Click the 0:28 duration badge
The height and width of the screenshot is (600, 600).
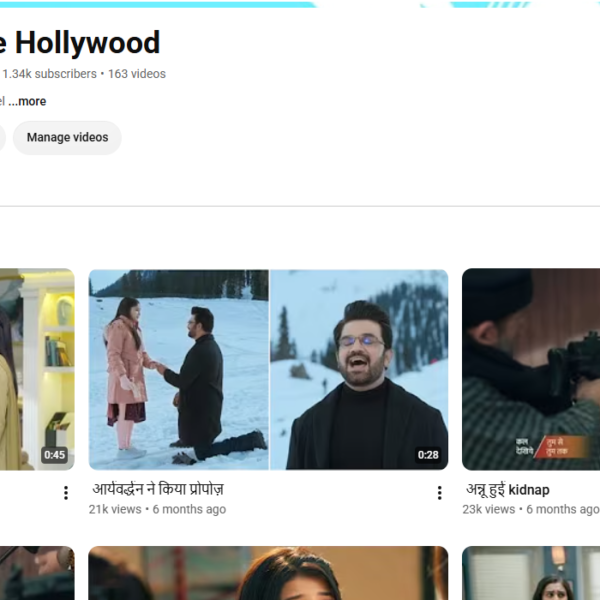tap(428, 455)
